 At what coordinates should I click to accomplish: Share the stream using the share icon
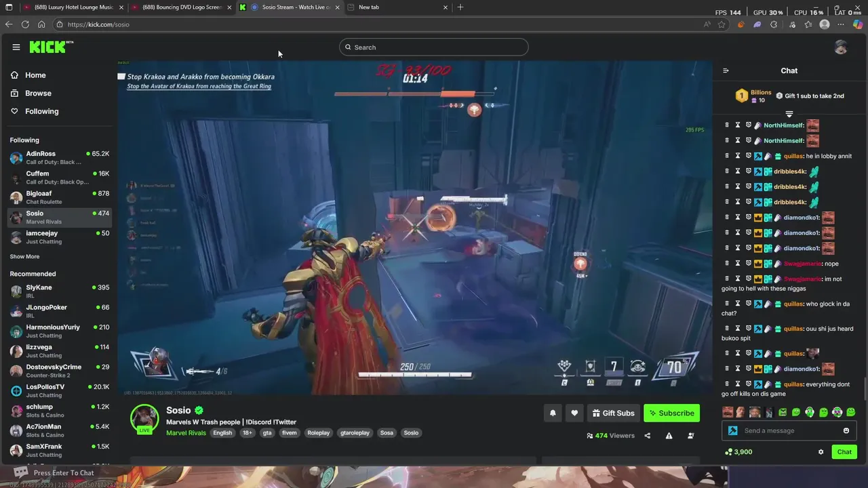coord(647,436)
